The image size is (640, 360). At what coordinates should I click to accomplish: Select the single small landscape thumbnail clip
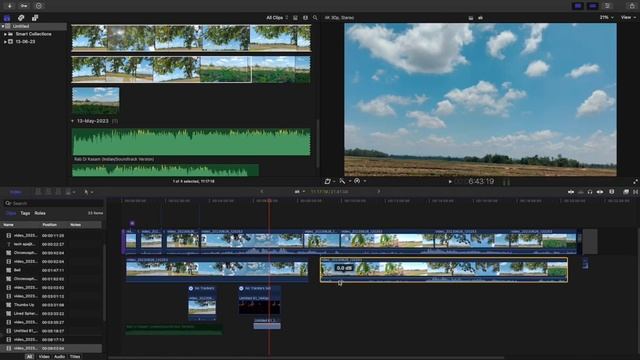tap(96, 101)
